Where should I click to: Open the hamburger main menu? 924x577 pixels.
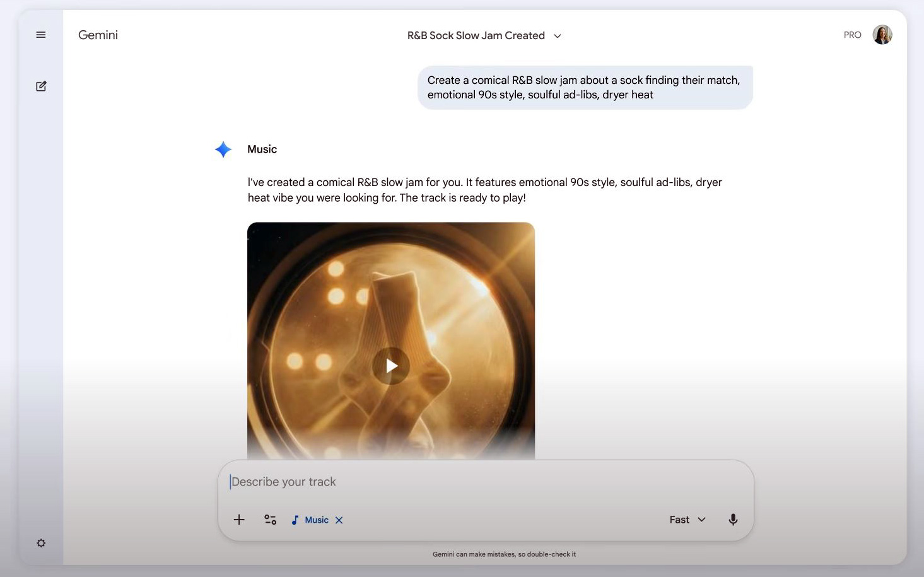point(41,35)
